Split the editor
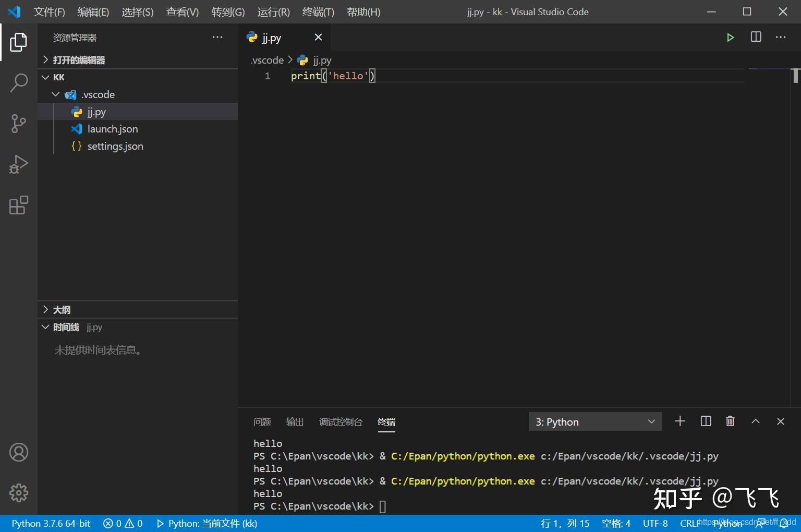The height and width of the screenshot is (532, 801). 755,37
